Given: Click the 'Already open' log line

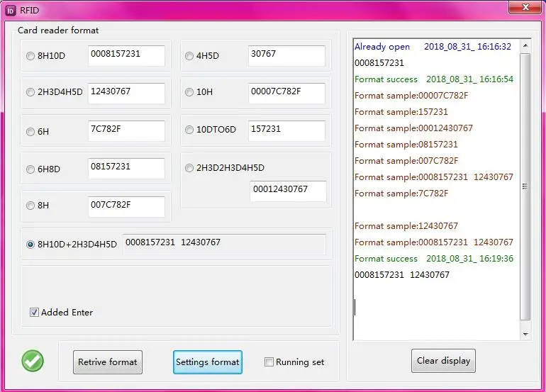Looking at the screenshot, I should point(433,47).
